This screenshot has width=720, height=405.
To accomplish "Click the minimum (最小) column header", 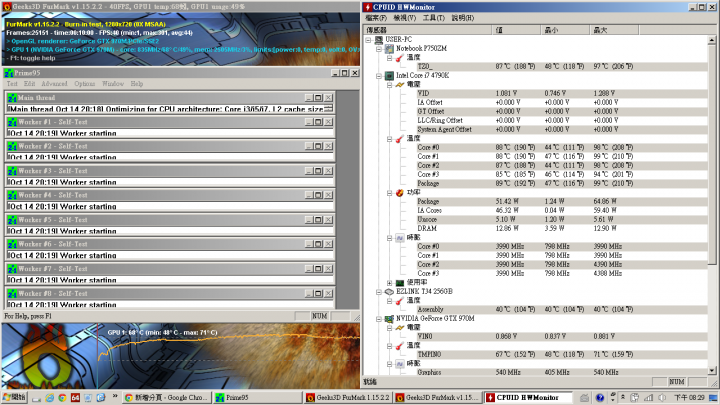I will 565,30.
